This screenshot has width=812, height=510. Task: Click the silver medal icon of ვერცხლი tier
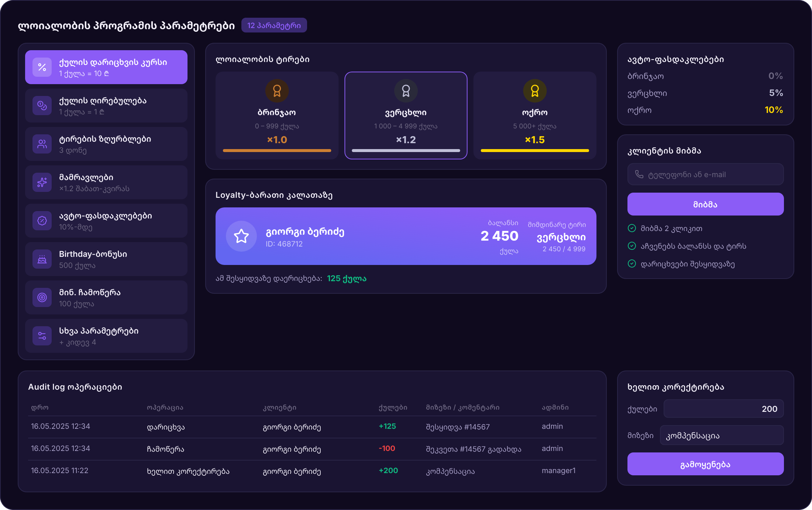point(406,91)
